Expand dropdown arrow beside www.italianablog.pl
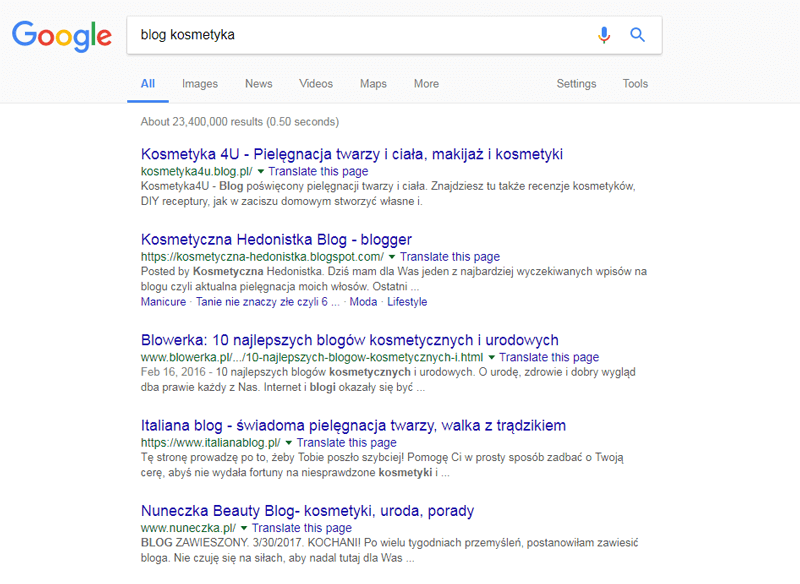 289,443
